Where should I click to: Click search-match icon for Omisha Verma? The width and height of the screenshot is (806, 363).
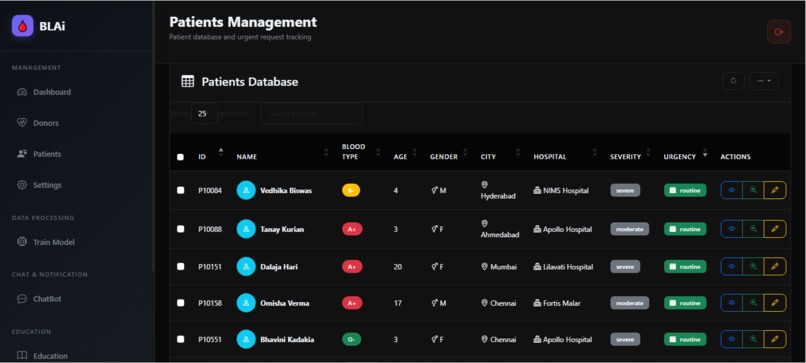click(x=753, y=303)
